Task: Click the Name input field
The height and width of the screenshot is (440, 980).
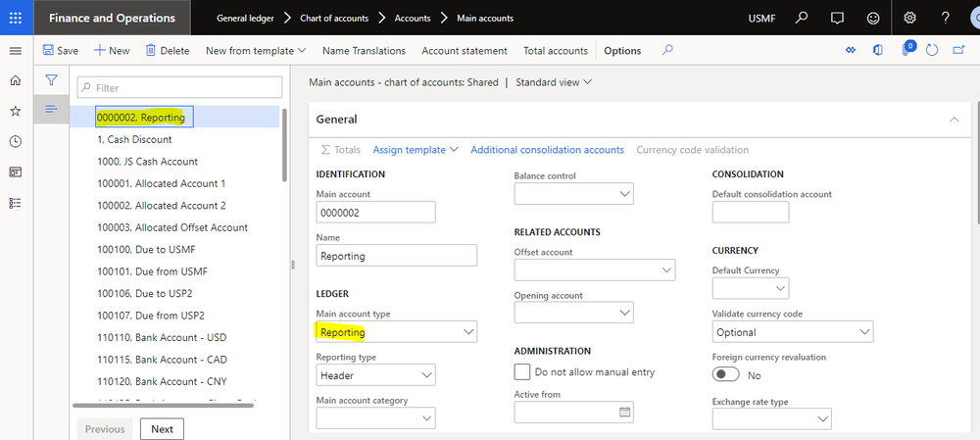Action: pos(397,256)
